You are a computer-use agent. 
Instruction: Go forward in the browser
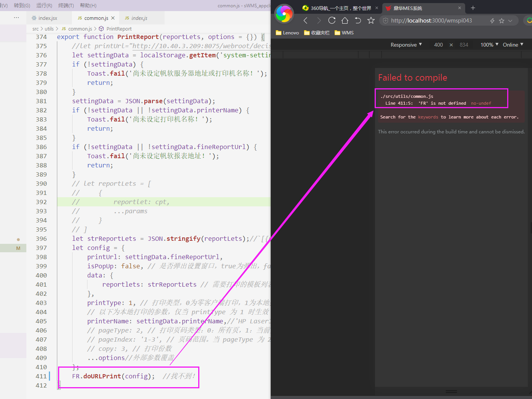[319, 21]
